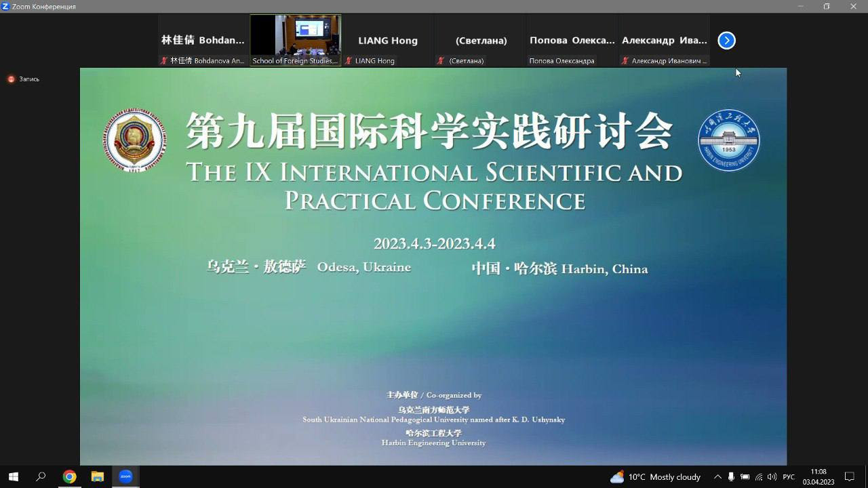This screenshot has width=868, height=488.
Task: Click the muted mic icon beside Александр Иванович
Action: point(625,61)
